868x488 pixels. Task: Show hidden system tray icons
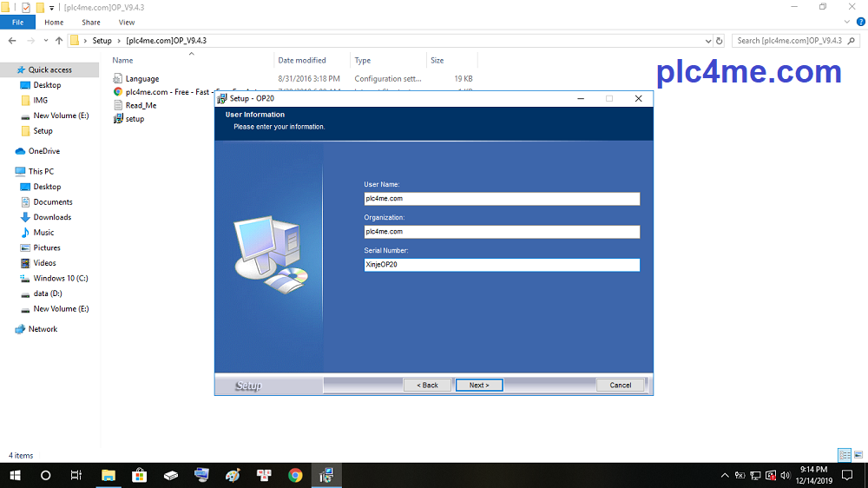[x=725, y=475]
